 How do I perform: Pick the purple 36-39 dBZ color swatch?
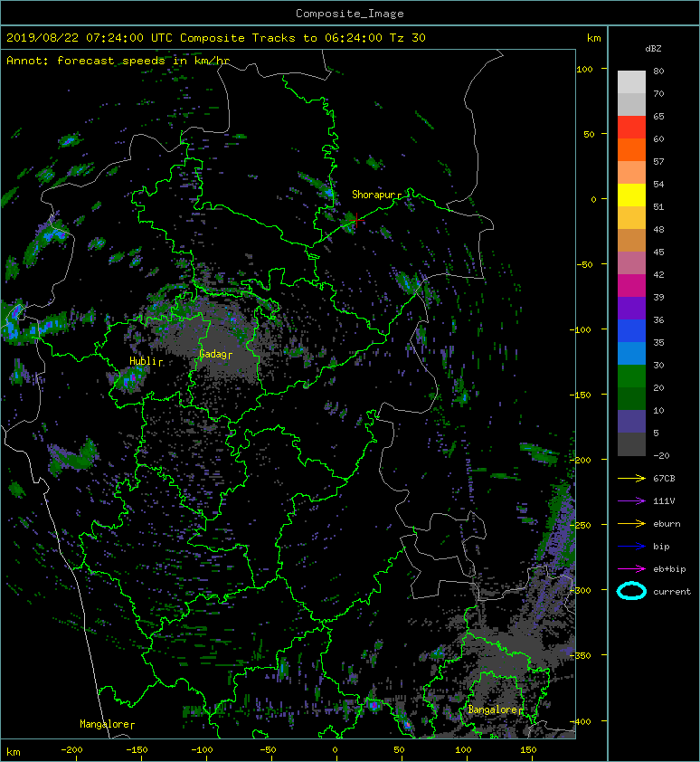tap(631, 308)
